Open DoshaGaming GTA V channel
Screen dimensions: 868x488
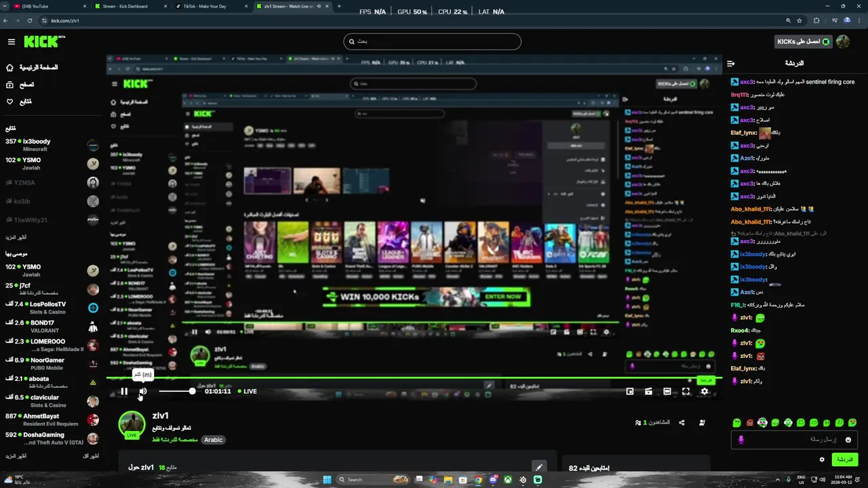click(x=52, y=439)
